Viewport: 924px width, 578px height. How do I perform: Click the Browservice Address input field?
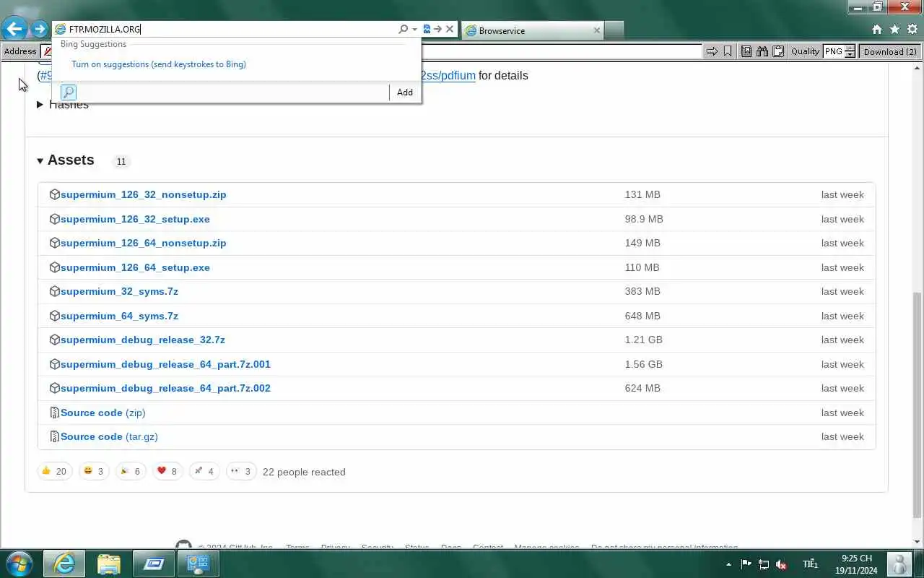tap(562, 51)
